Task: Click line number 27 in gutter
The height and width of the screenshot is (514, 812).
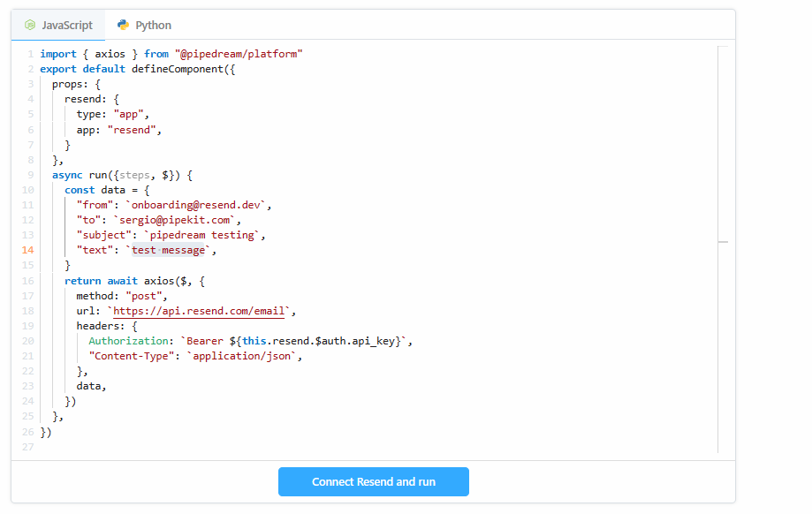Action: [28, 447]
